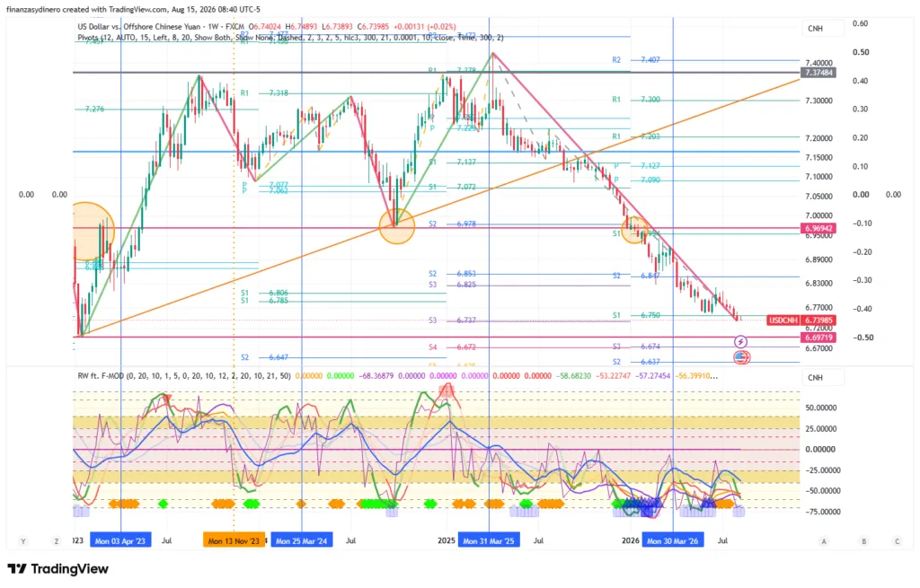Click the bold -0.50 right scale value
Image resolution: width=920 pixels, height=588 pixels.
[x=862, y=338]
